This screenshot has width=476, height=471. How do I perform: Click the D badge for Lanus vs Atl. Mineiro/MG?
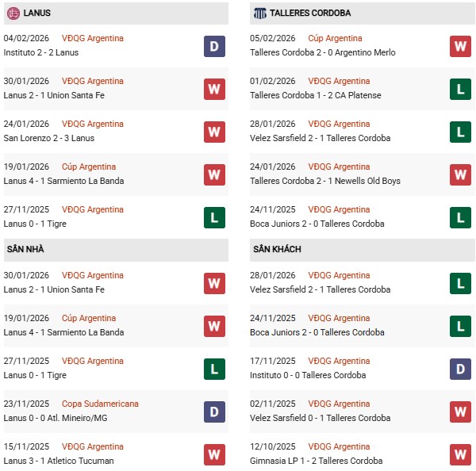(x=215, y=412)
